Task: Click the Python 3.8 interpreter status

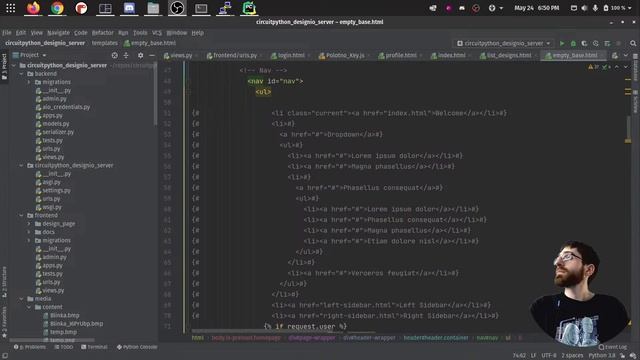Action: pos(602,356)
